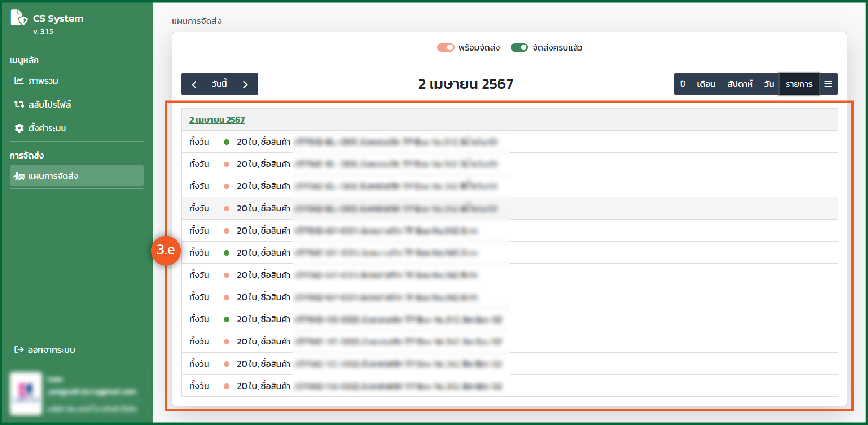This screenshot has width=868, height=425.
Task: Switch to the เดือน month view
Action: (706, 84)
